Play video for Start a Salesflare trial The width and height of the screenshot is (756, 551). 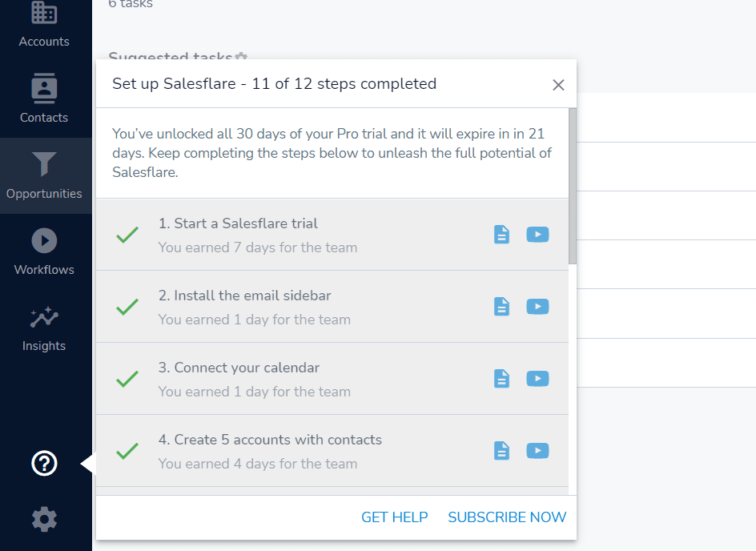click(x=537, y=235)
